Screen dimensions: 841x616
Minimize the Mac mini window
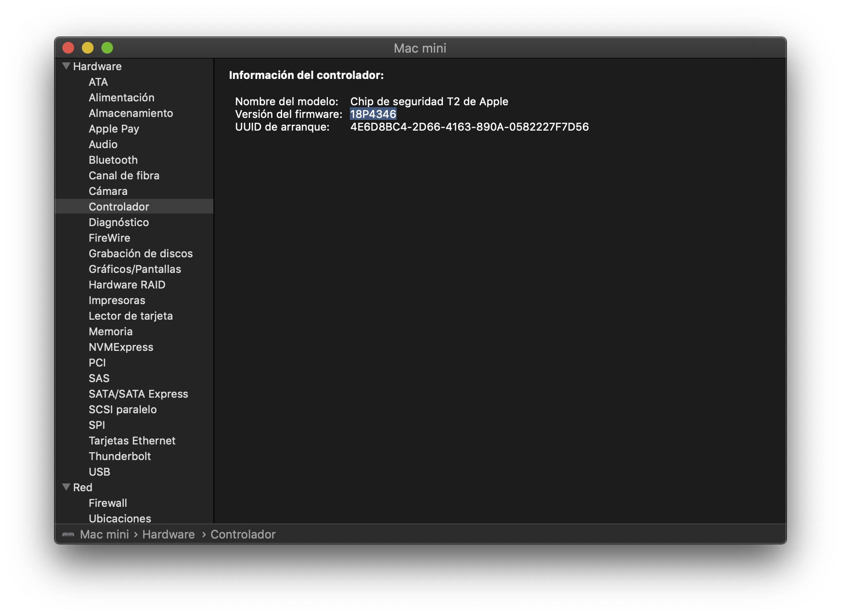tap(88, 48)
